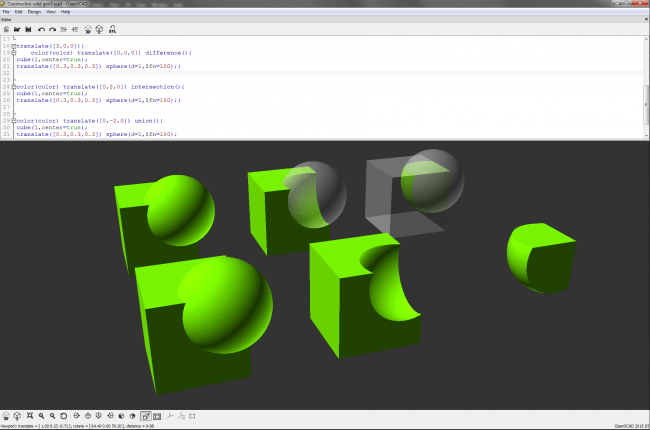The image size is (650, 430).
Task: Open the File menu
Action: point(6,12)
